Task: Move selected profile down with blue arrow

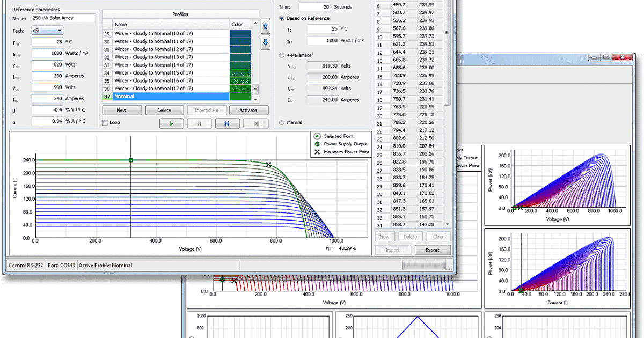Action: pos(265,43)
